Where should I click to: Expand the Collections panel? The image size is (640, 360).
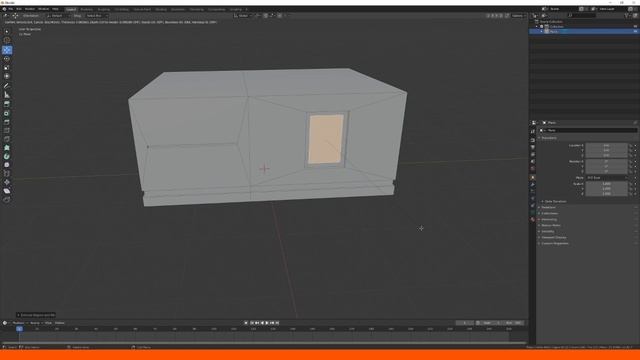(549, 213)
